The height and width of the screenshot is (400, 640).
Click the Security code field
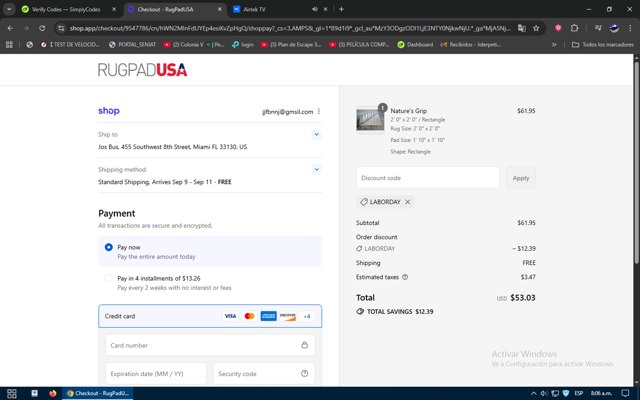264,373
